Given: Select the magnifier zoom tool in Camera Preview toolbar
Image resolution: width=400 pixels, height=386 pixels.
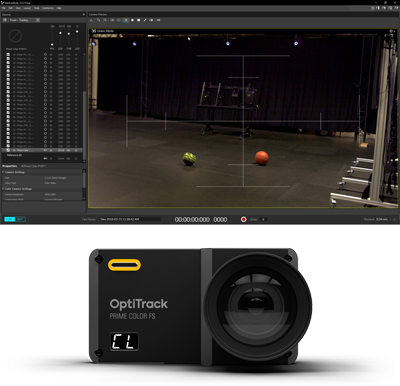Looking at the screenshot, I should 98,20.
